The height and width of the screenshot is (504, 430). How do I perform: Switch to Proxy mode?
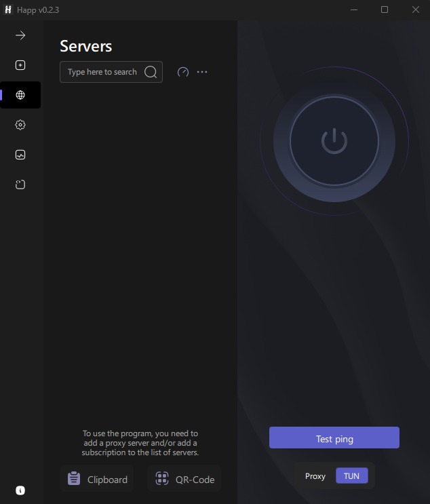[315, 476]
